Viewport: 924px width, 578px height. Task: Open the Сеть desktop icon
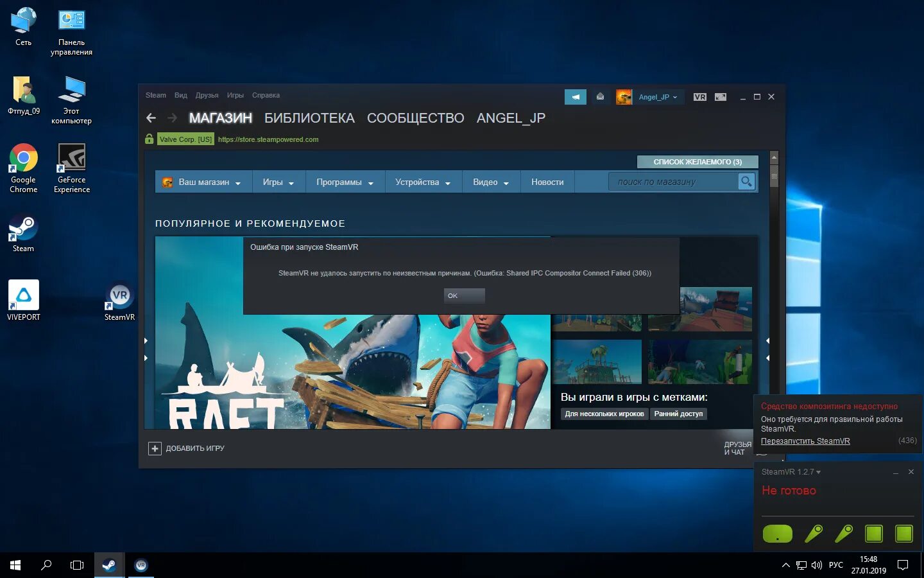point(24,26)
